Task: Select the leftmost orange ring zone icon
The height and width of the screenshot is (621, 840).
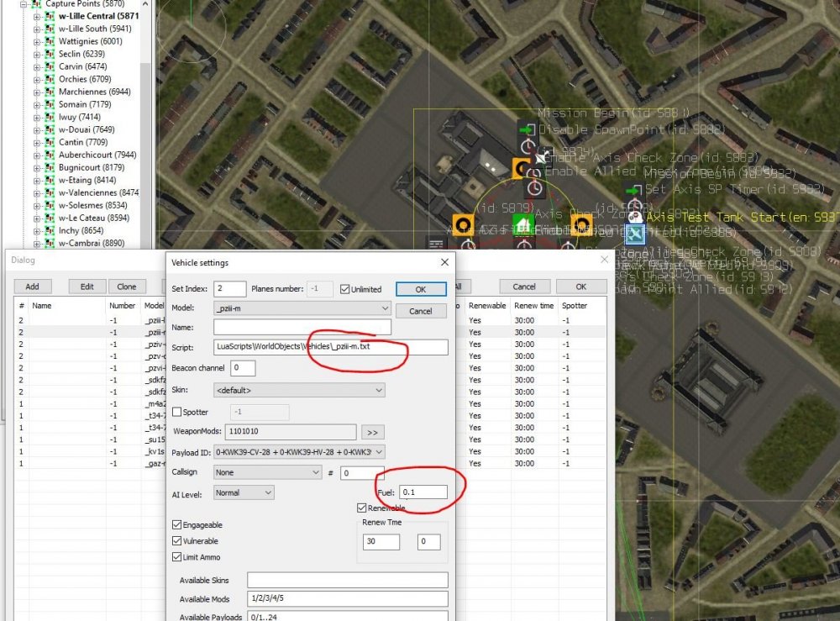Action: [461, 224]
